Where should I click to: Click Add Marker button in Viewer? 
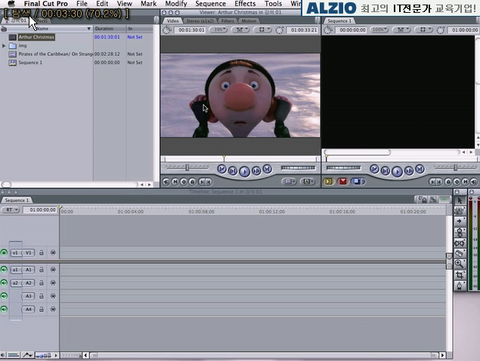tap(192, 182)
